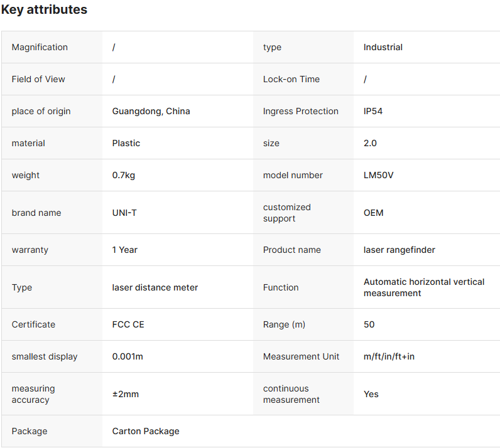Click the LM50V model number

coord(378,175)
